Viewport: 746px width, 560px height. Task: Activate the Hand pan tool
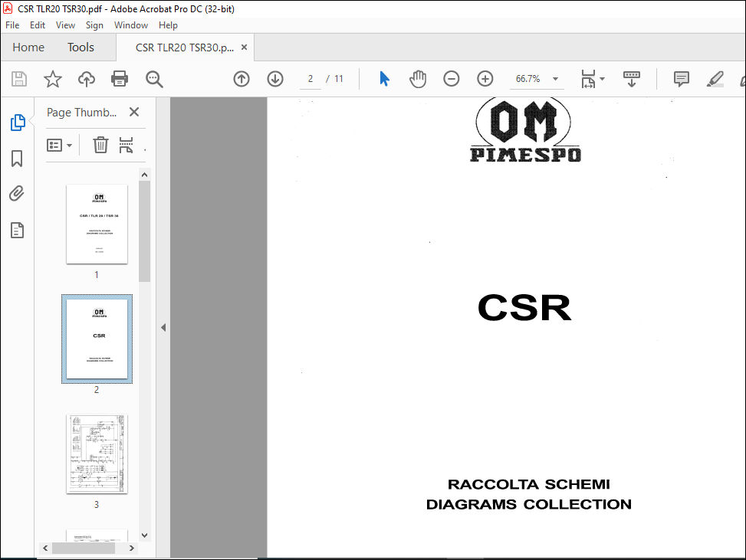point(418,79)
